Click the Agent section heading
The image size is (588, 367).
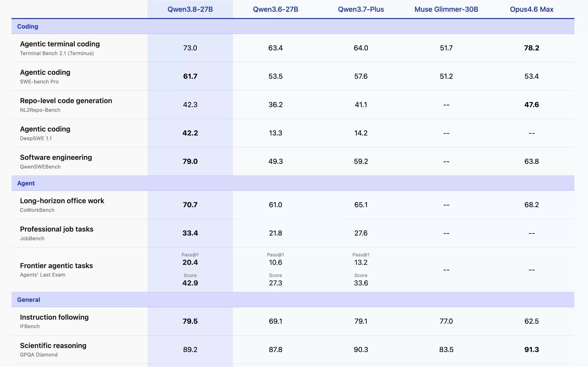tap(26, 183)
